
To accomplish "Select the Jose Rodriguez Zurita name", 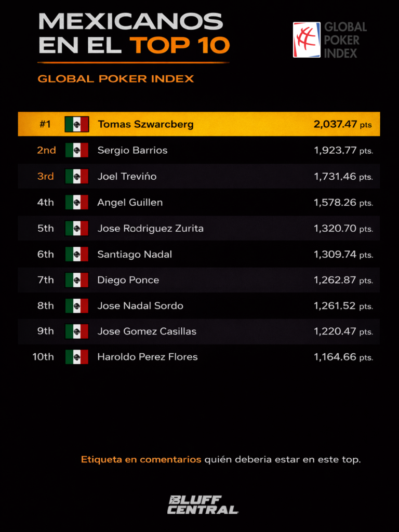I will coord(150,228).
